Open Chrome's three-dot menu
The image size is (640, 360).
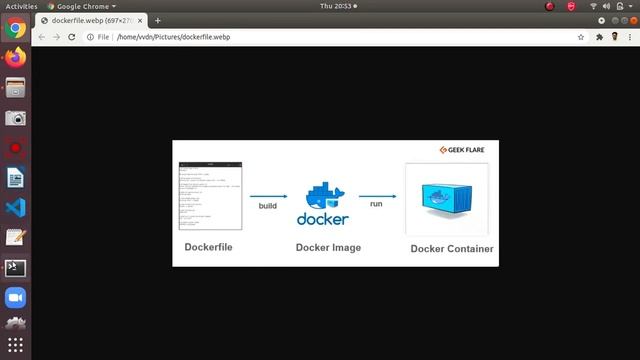(x=630, y=37)
